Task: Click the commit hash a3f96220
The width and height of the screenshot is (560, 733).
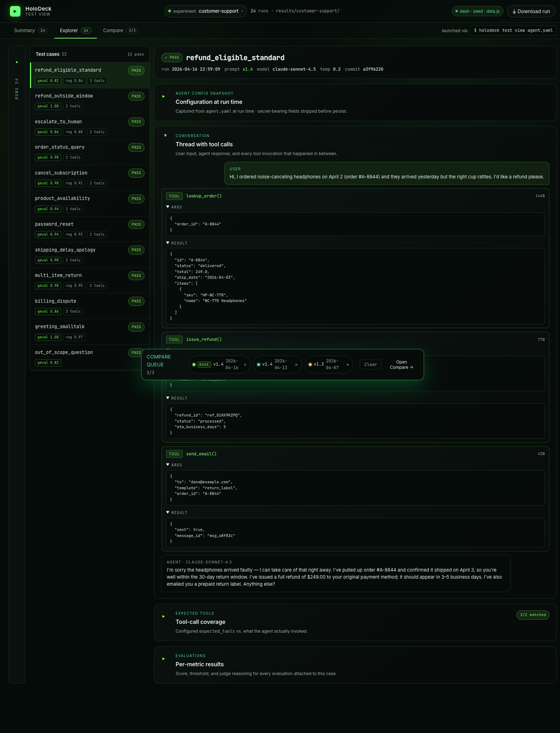Action: (373, 69)
